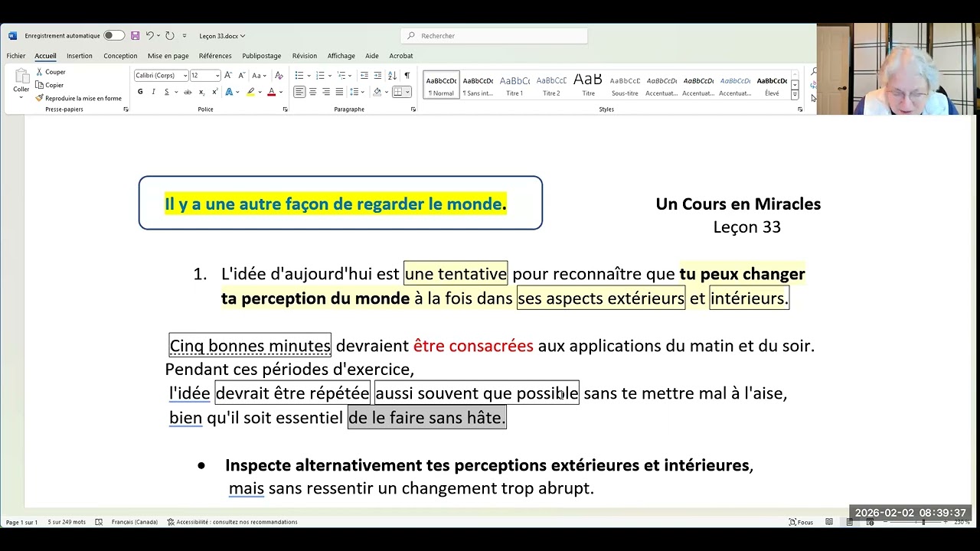Screen dimensions: 980x551
Task: Apply text effects and typography
Action: 230,92
